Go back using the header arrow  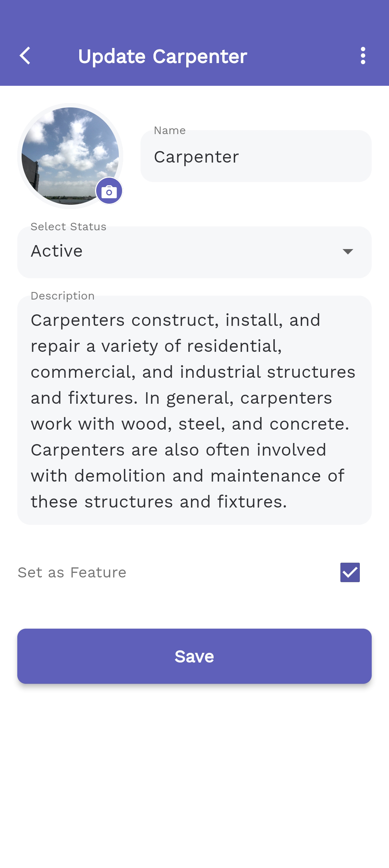pyautogui.click(x=25, y=56)
